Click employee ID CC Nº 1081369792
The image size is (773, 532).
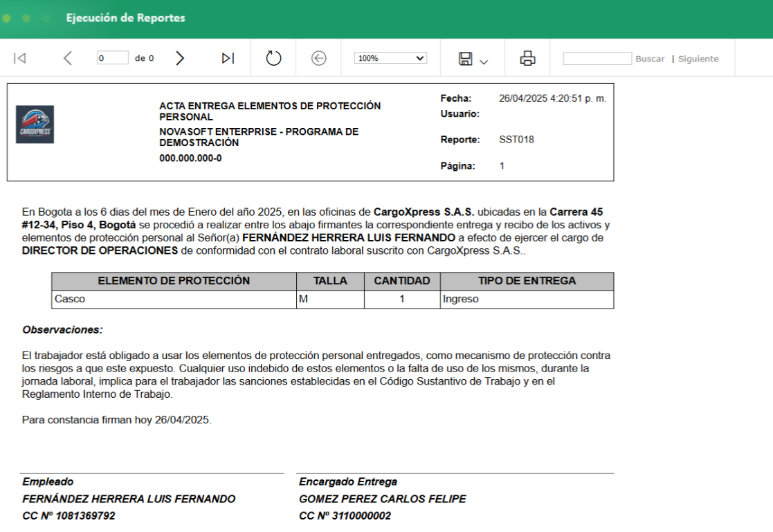(69, 515)
